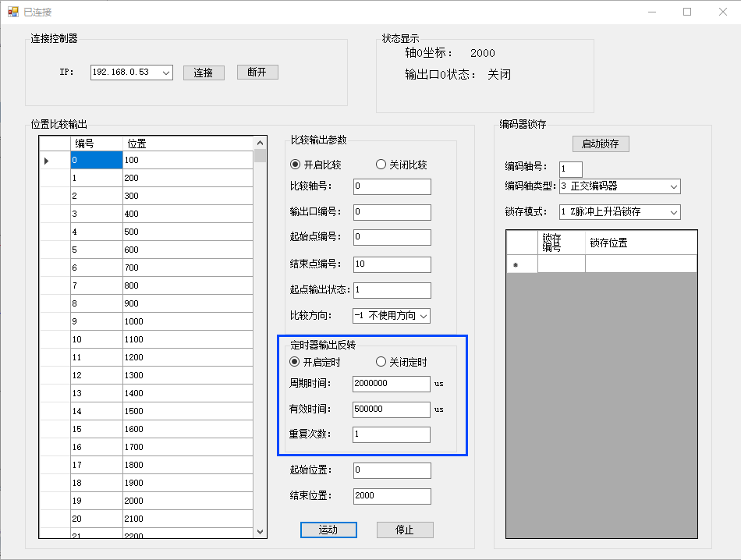The width and height of the screenshot is (741, 560).
Task: Click position cell with value 100
Action: [x=188, y=160]
